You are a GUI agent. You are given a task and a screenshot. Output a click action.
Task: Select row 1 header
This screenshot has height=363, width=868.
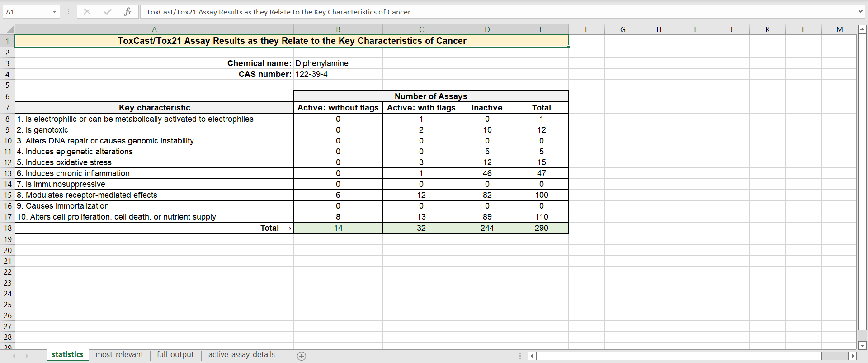[x=8, y=41]
